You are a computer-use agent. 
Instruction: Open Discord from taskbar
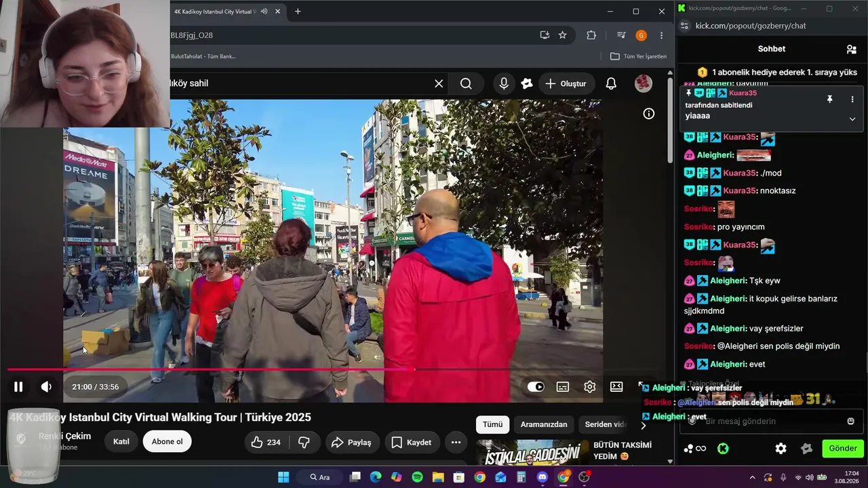[542, 477]
